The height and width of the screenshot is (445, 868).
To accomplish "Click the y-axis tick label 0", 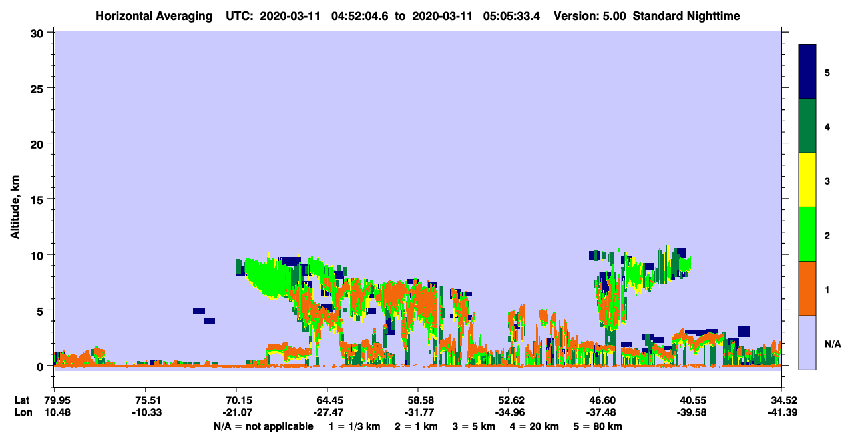I will tap(42, 366).
